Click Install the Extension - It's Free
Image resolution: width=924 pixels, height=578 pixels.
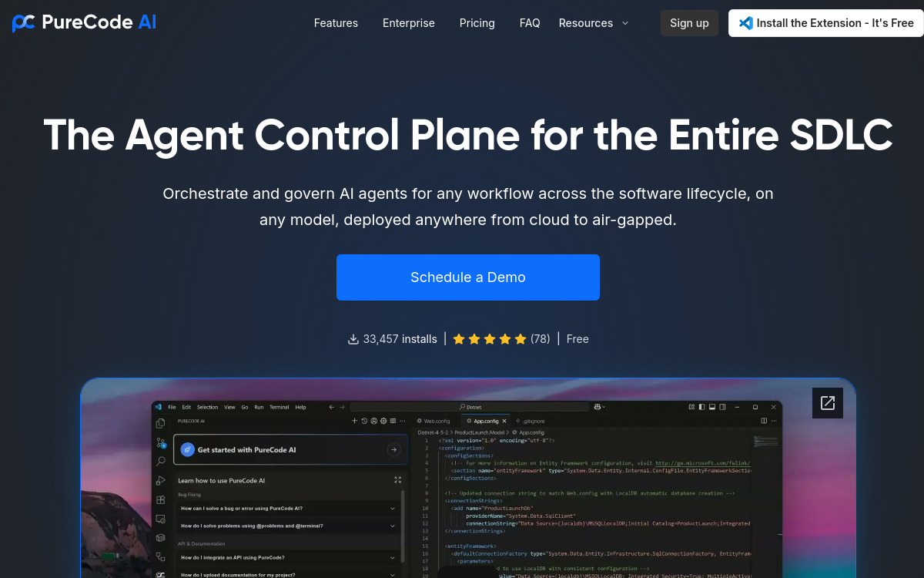pos(826,23)
